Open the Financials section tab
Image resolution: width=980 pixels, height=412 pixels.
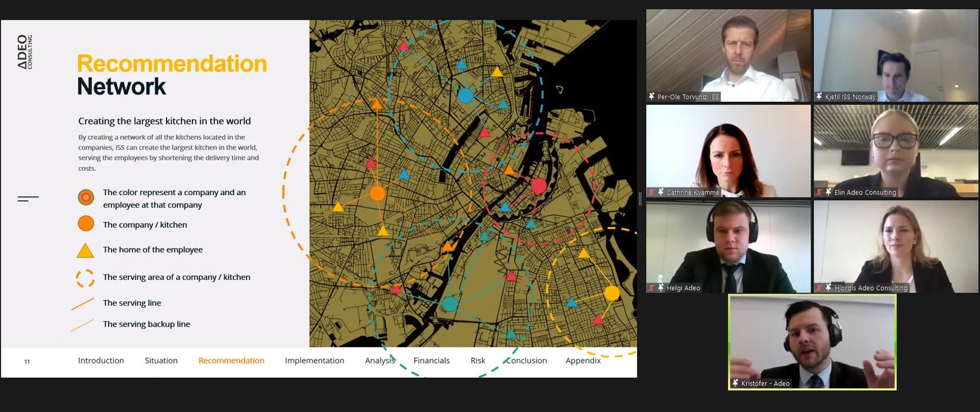pos(432,360)
